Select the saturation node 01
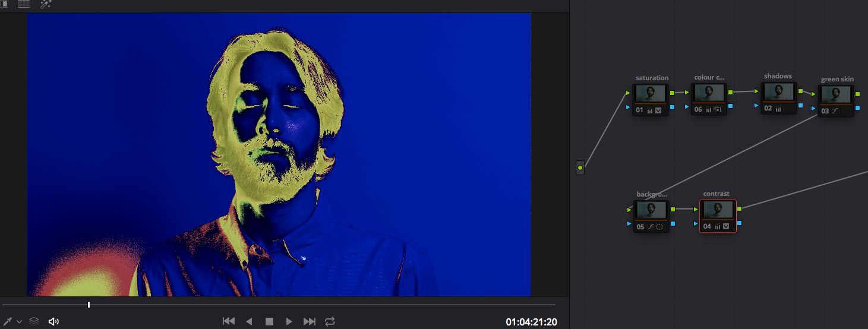 [651, 99]
